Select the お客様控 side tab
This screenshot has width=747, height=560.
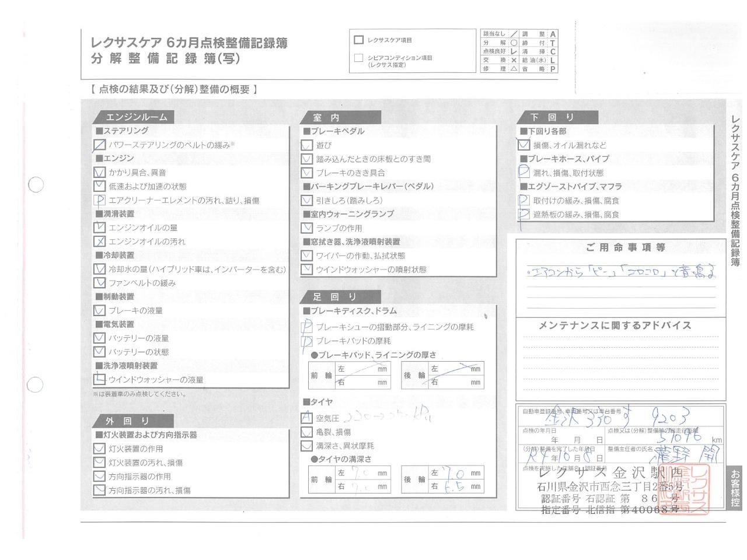736,488
